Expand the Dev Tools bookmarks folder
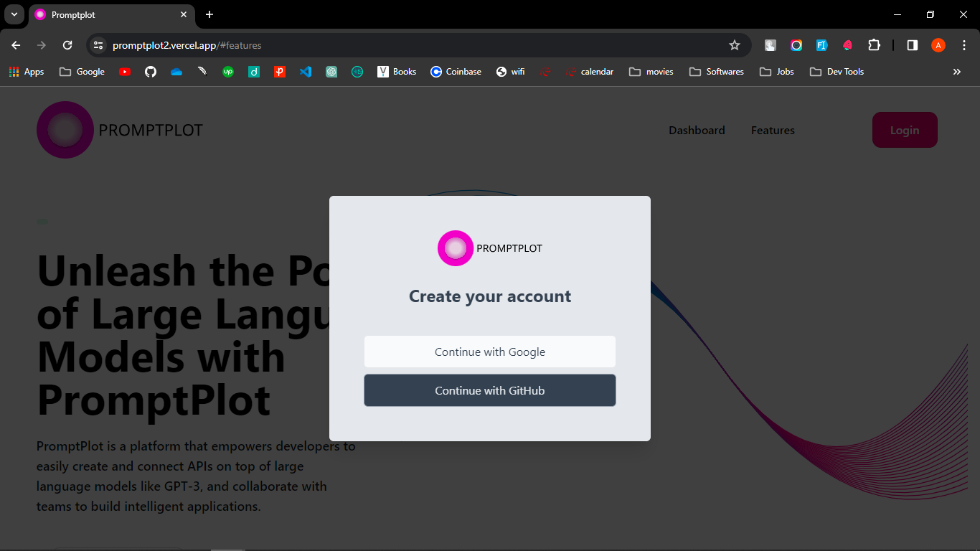Image resolution: width=980 pixels, height=551 pixels. pos(837,72)
